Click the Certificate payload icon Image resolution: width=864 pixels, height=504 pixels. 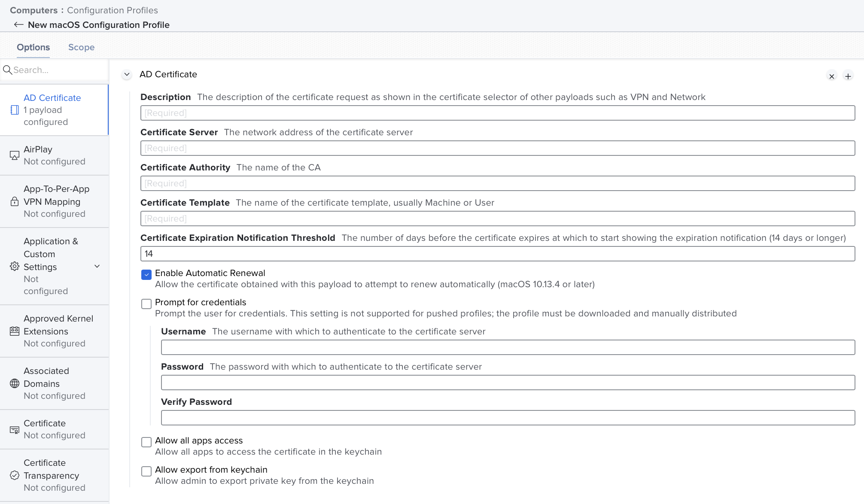15,429
